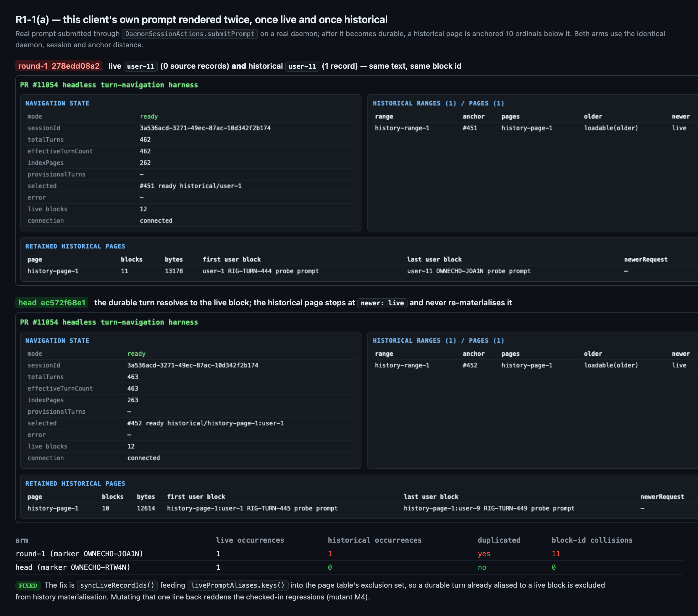Select the history-range-1 row with anchor #452
The width and height of the screenshot is (698, 616).
pyautogui.click(x=535, y=366)
